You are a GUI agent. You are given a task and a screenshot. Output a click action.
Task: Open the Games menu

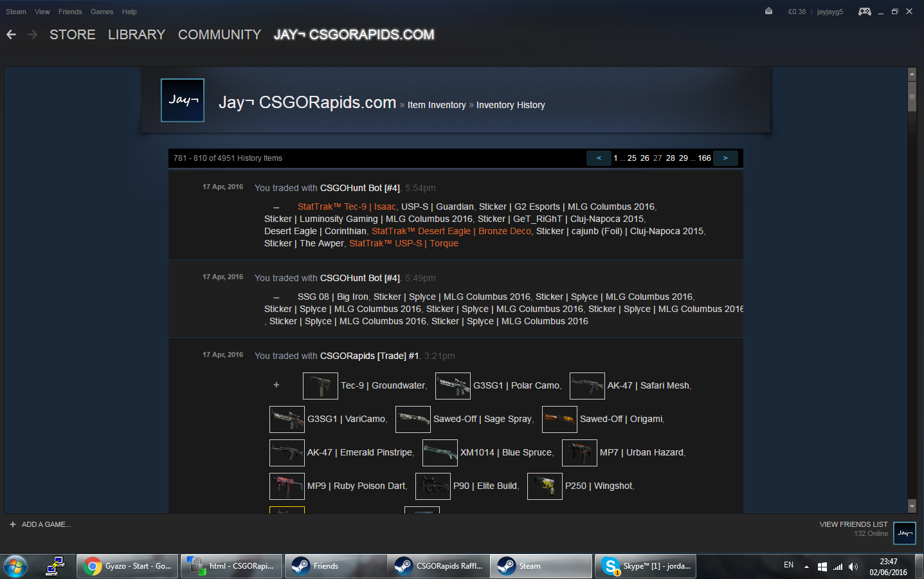pyautogui.click(x=102, y=12)
